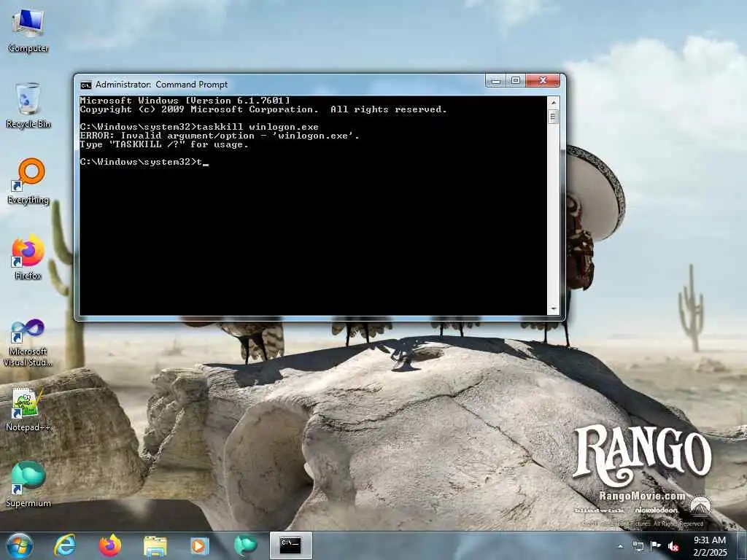Select the Microsoft Visual Studio shortcut
Screen dimensions: 747x560
28,343
